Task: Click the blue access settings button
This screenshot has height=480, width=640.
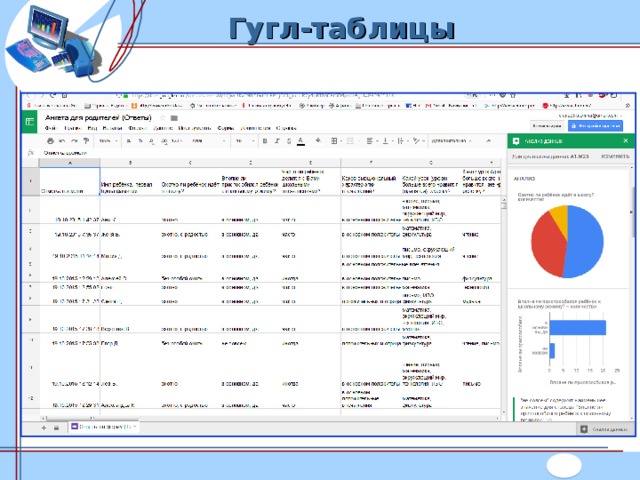Action: click(596, 126)
